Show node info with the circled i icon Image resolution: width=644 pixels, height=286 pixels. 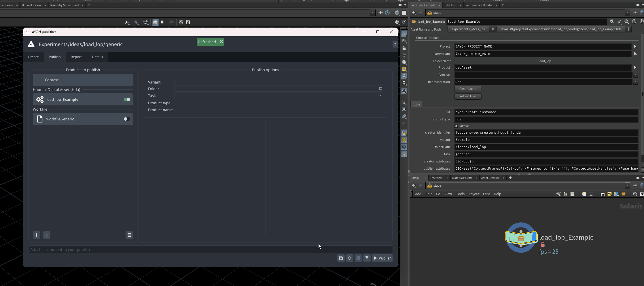(634, 22)
